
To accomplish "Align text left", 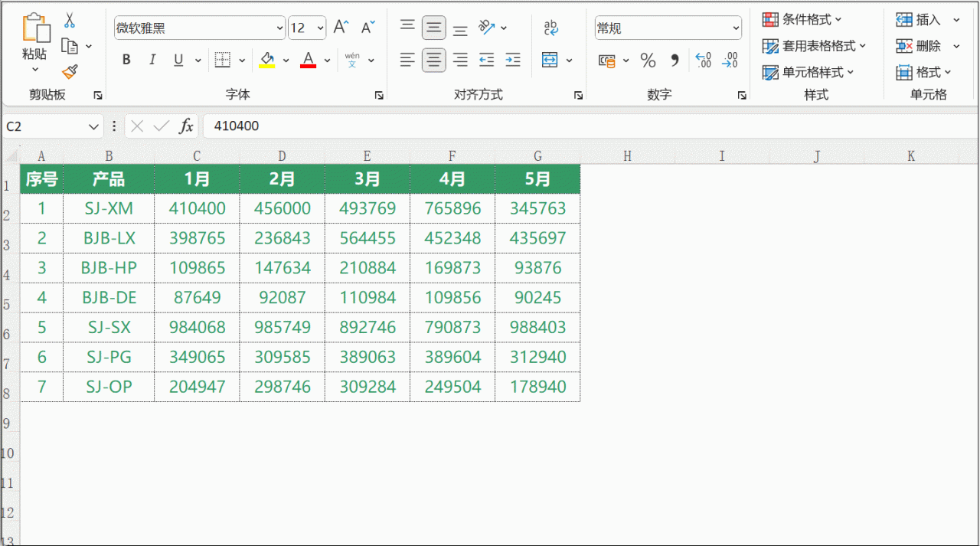I will 408,60.
